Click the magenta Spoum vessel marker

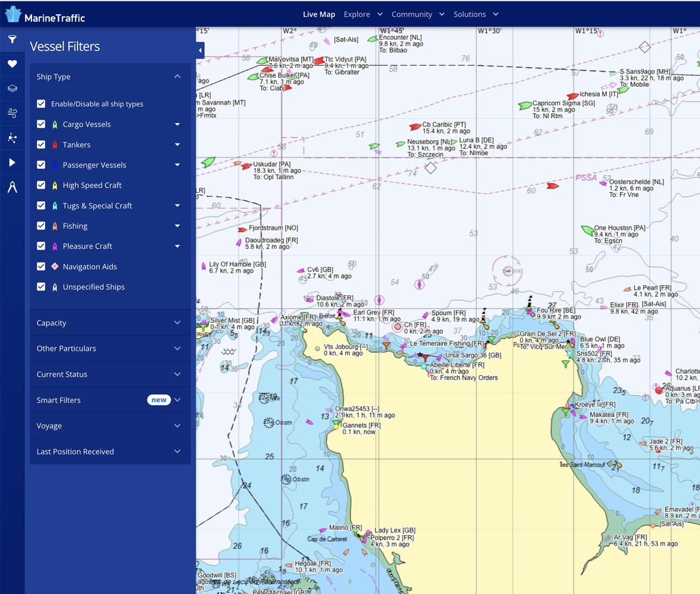[x=425, y=315]
